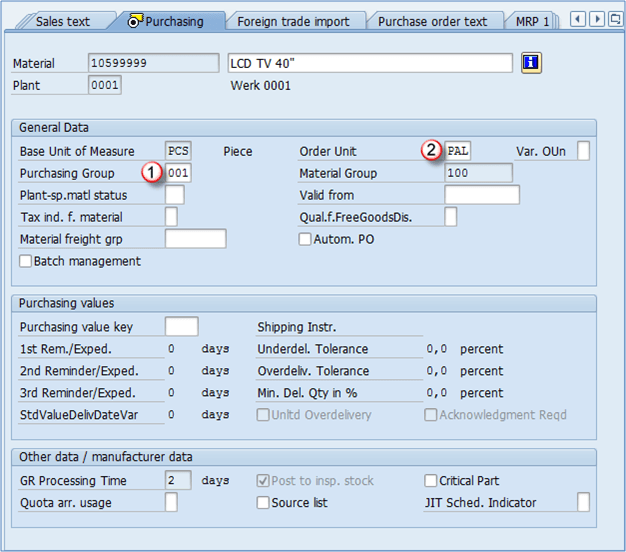Viewport: 626px width, 552px height.
Task: Enable the Source list checkbox
Action: tap(264, 503)
